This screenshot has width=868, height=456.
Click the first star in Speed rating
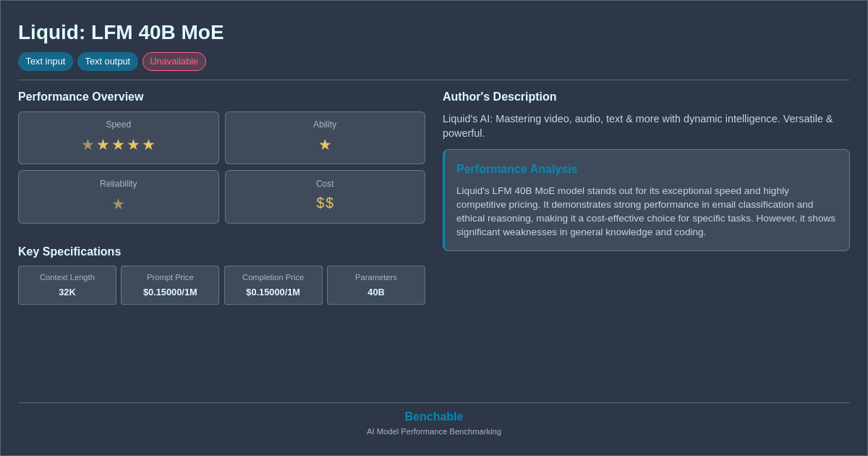click(88, 144)
